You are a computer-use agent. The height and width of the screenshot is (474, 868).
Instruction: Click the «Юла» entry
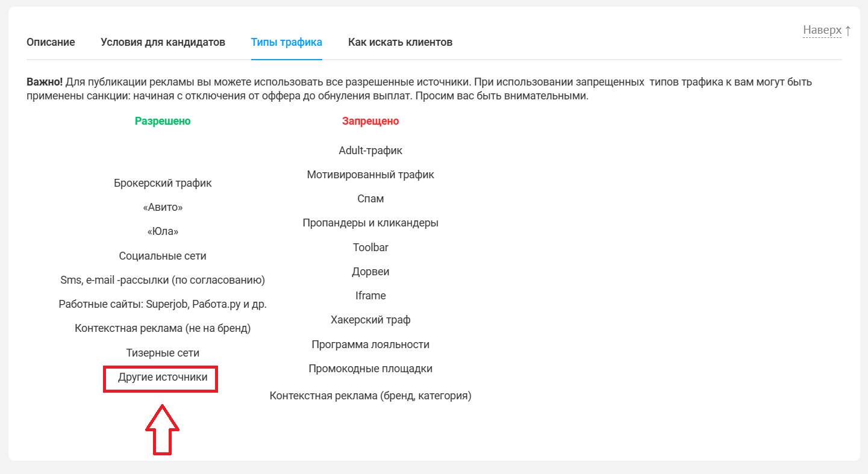163,231
